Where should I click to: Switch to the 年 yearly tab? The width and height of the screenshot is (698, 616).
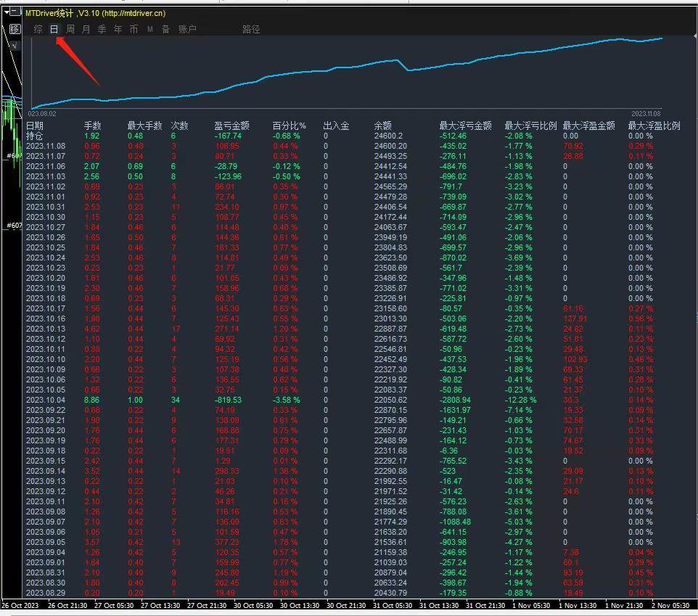point(118,29)
